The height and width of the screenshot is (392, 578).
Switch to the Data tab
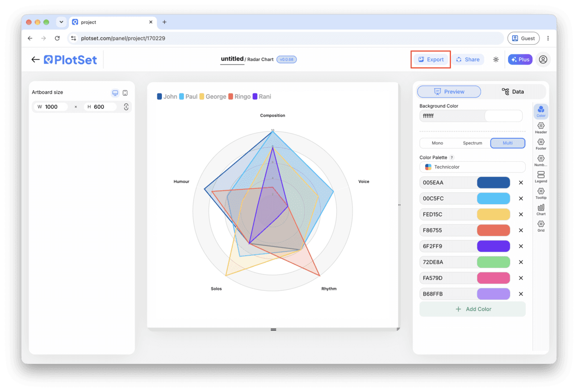click(512, 91)
